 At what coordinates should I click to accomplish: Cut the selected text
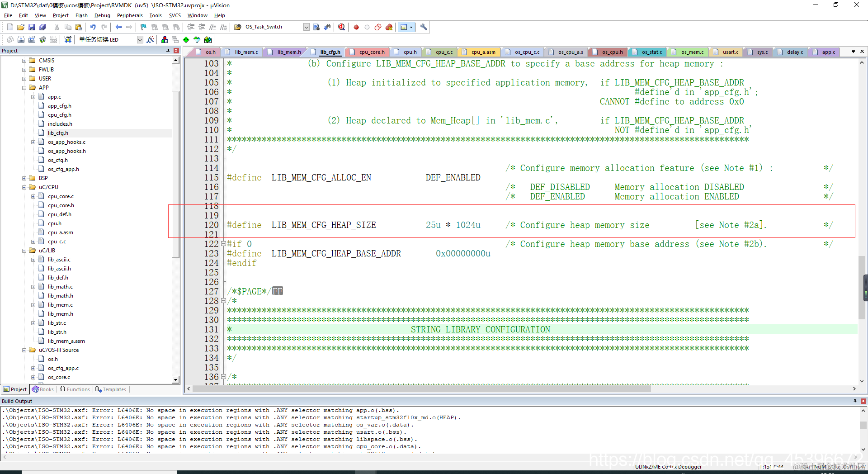(57, 27)
